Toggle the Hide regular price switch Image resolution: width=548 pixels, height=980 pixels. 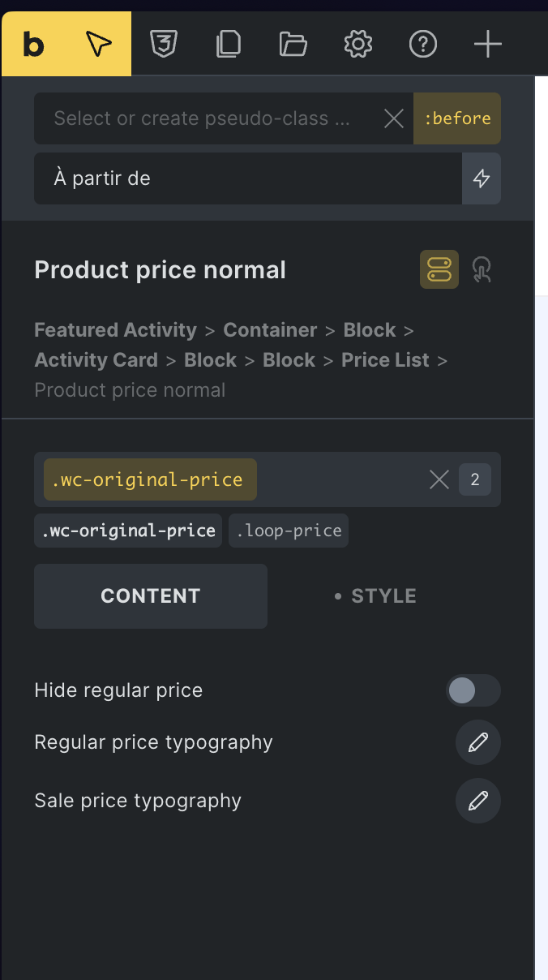(473, 691)
